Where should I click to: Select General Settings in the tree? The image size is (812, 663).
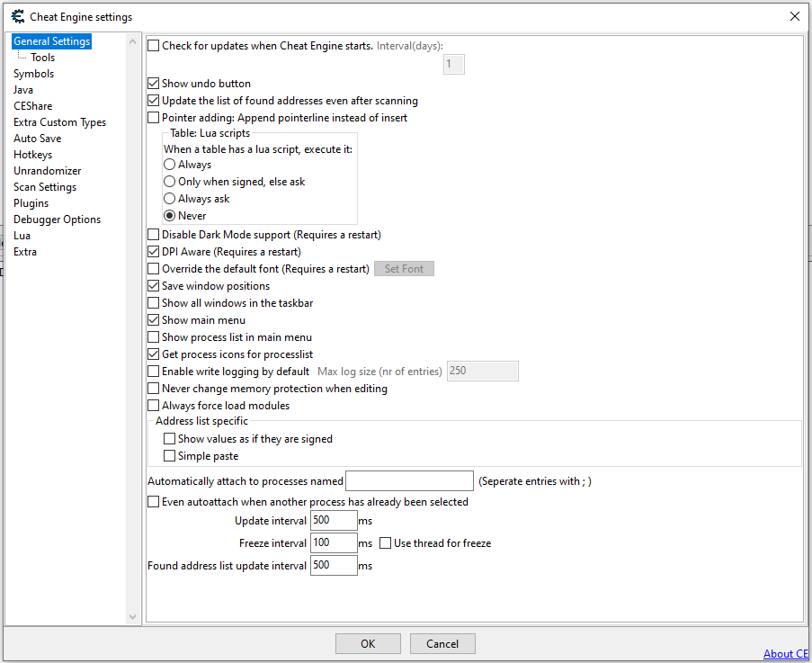tap(52, 40)
